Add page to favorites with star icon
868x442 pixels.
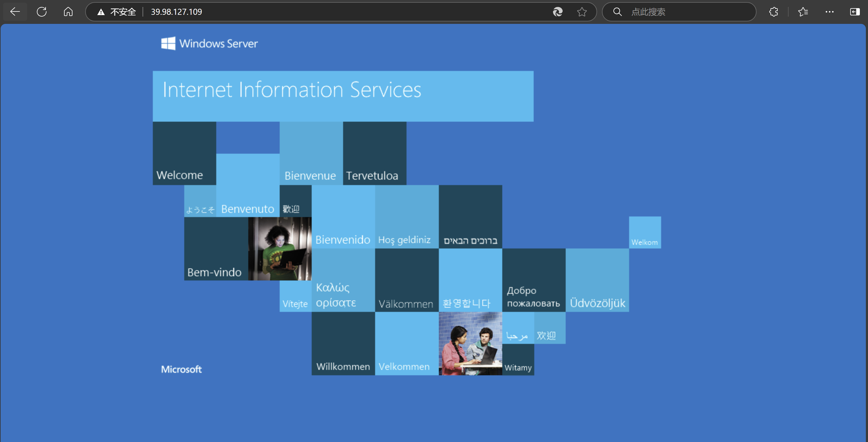pyautogui.click(x=582, y=12)
